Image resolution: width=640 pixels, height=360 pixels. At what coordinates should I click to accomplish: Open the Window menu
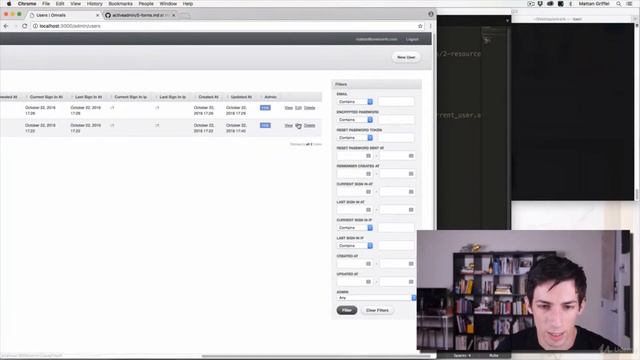(x=168, y=4)
